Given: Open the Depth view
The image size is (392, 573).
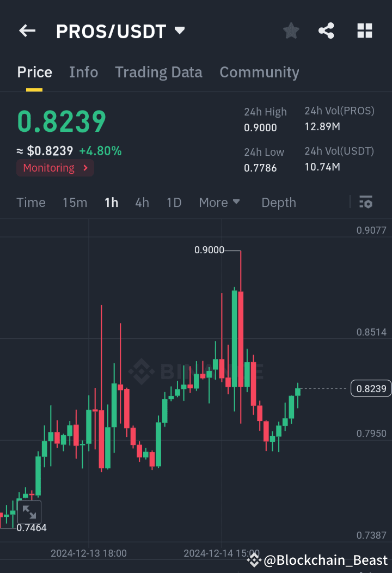Looking at the screenshot, I should pos(278,202).
